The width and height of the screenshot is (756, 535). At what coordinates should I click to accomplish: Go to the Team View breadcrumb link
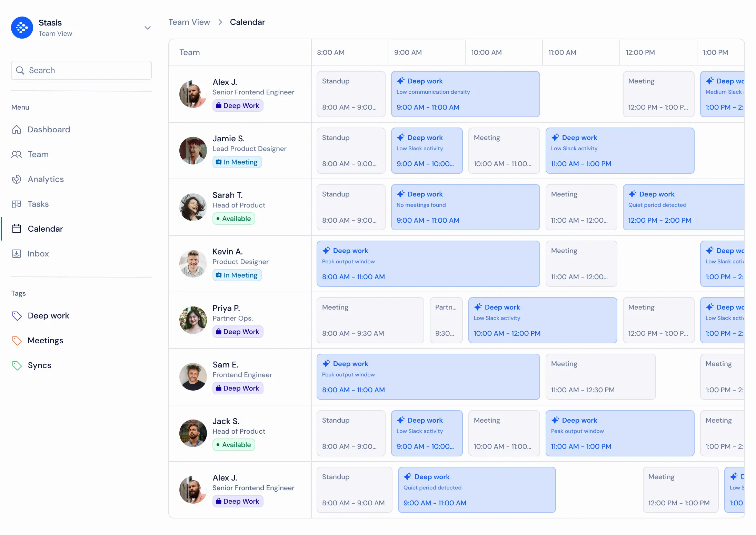(189, 22)
